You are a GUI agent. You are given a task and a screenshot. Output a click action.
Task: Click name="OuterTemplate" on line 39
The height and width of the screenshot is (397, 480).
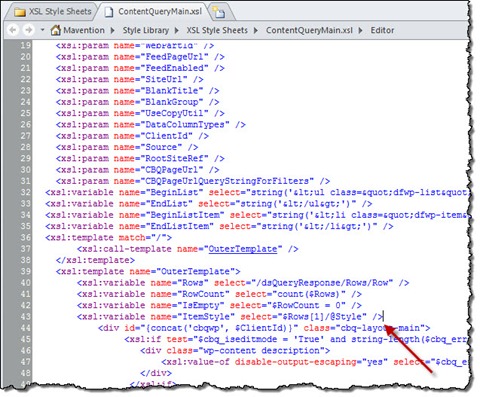[x=183, y=272]
